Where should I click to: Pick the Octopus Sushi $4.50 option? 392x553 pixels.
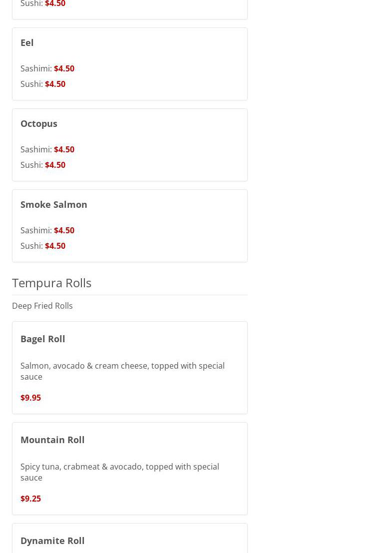click(55, 165)
